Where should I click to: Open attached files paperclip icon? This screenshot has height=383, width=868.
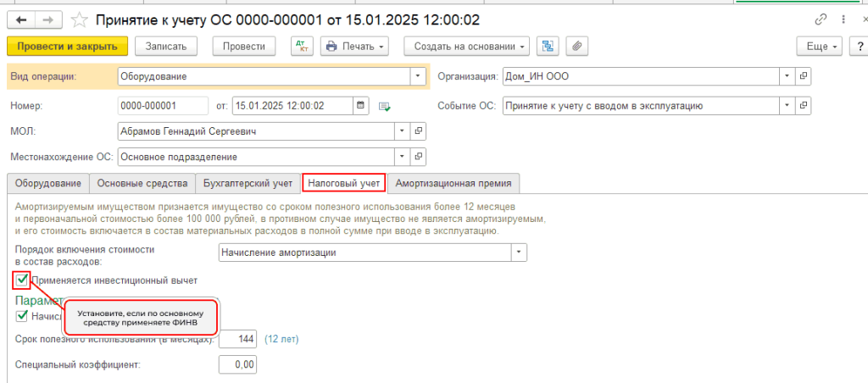pyautogui.click(x=576, y=47)
